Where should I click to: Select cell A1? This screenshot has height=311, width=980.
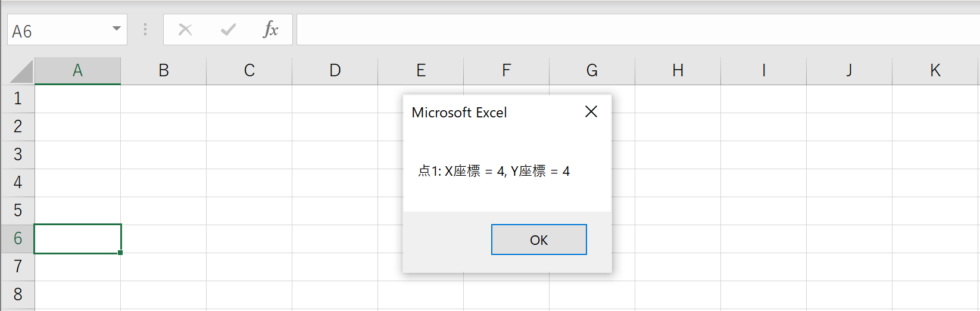coord(77,99)
